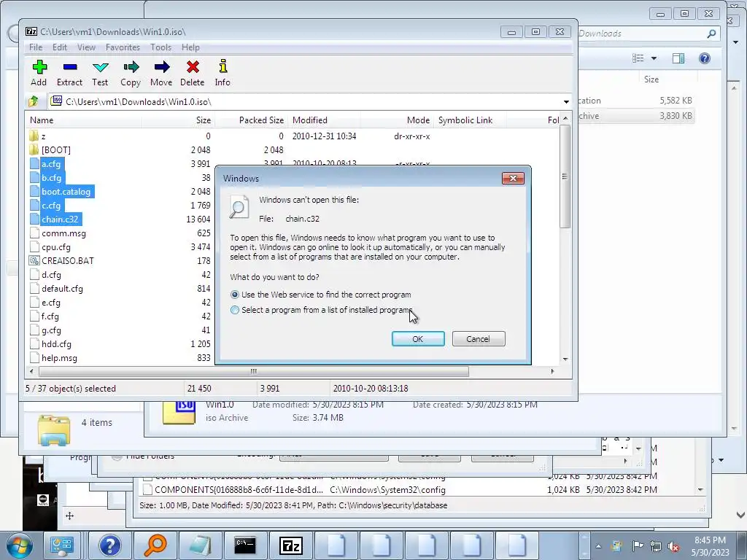
Task: Expand the 7-Zip address path dropdown
Action: (566, 101)
